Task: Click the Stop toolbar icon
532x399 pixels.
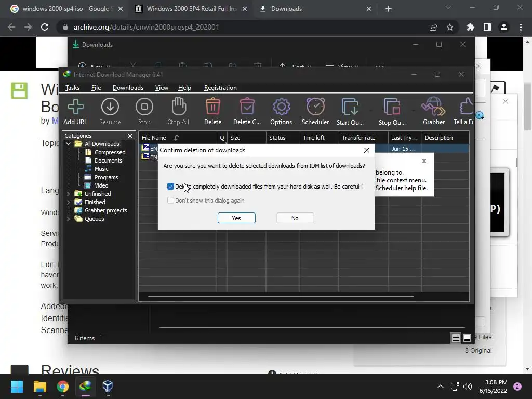Action: [x=144, y=111]
